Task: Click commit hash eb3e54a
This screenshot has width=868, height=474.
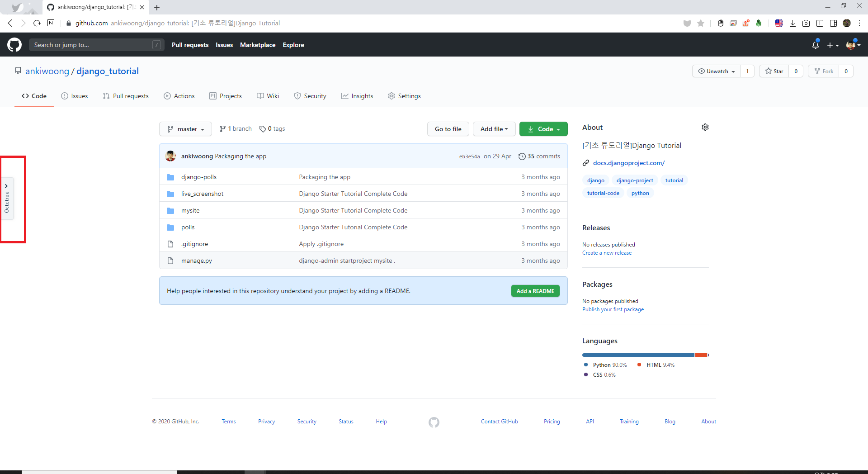Action: (x=469, y=156)
